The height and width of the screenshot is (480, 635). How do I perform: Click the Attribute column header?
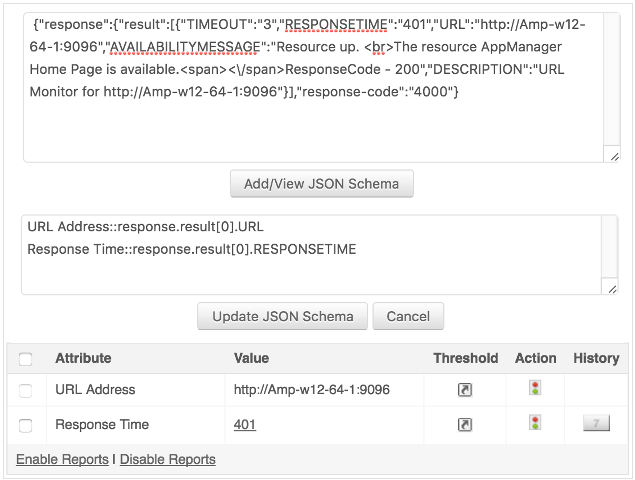coord(83,358)
